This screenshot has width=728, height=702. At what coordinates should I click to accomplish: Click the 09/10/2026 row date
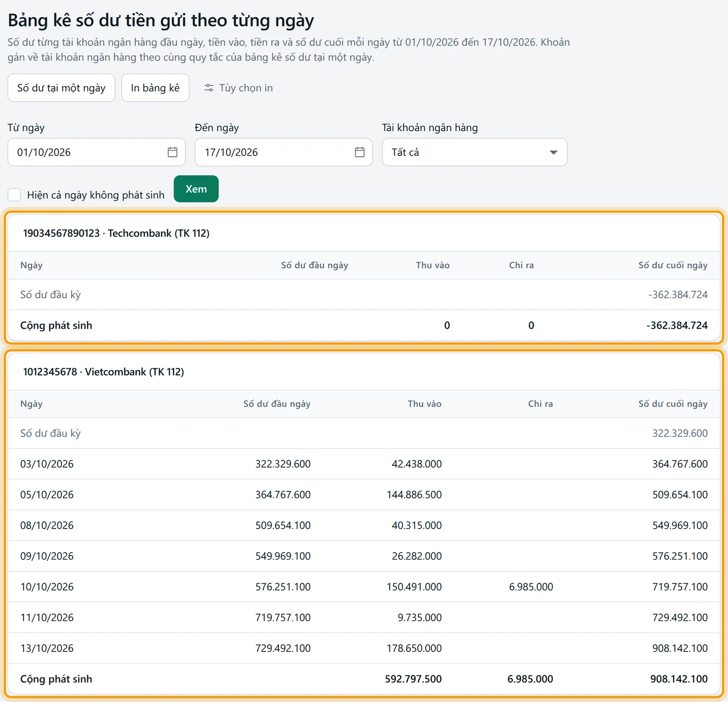47,556
